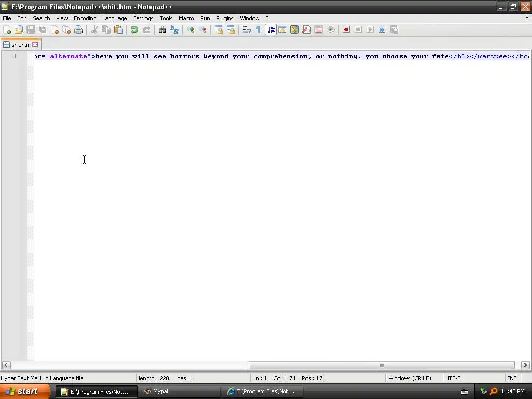The height and width of the screenshot is (399, 532).
Task: Click the UTF-8 encoding status field
Action: [x=453, y=378]
